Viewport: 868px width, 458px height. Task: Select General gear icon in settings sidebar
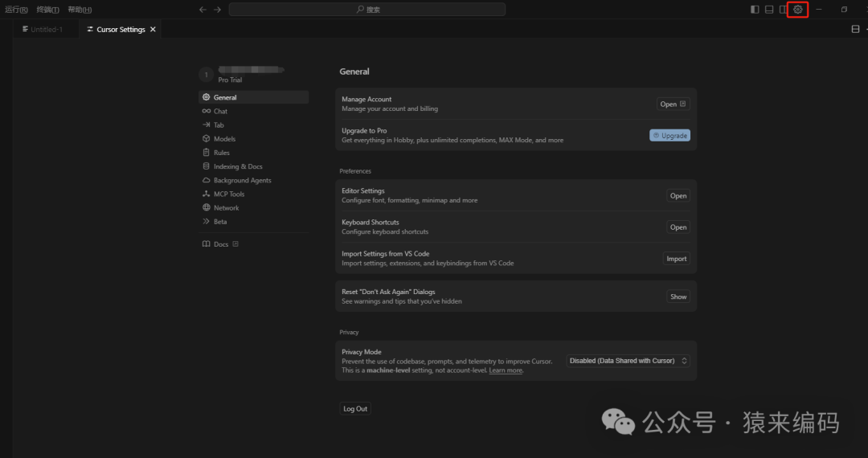(206, 97)
